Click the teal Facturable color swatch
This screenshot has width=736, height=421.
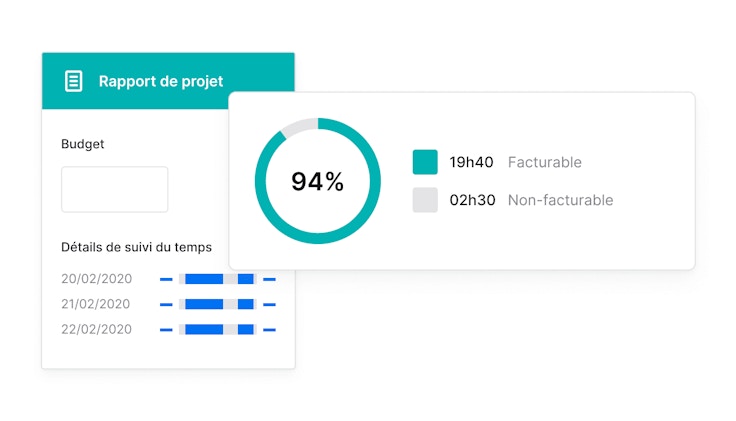click(x=425, y=162)
